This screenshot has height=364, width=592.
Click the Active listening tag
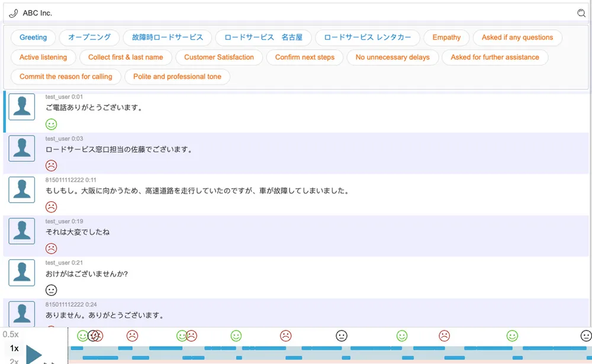43,57
